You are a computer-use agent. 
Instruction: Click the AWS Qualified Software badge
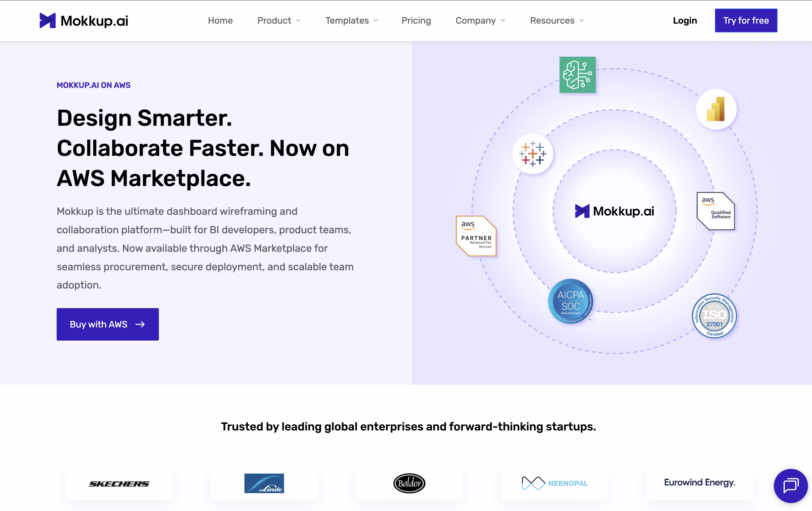coord(715,211)
